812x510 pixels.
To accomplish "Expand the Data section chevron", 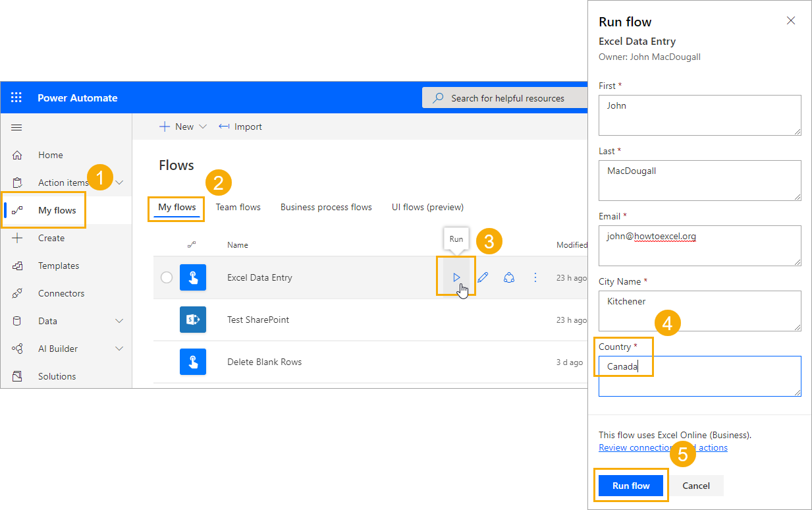I will coord(119,321).
